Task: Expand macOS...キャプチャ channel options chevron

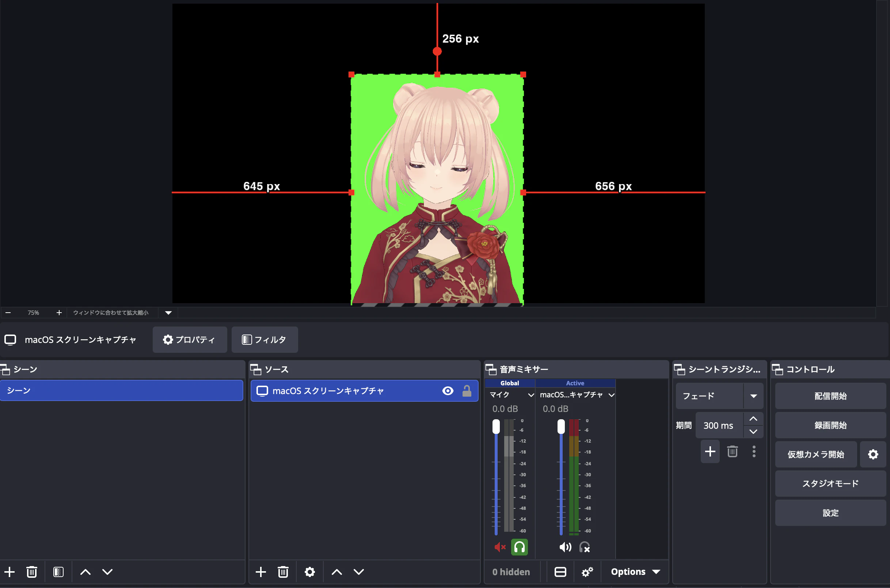Action: tap(611, 395)
